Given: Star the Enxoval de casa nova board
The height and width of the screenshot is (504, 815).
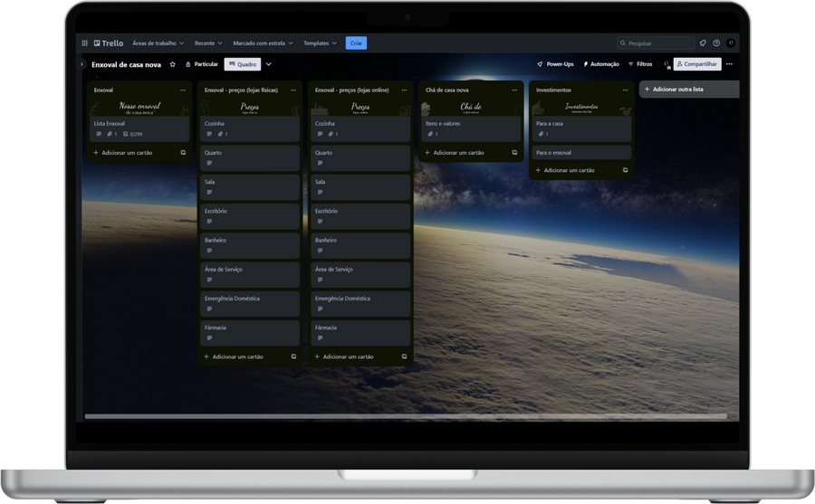Looking at the screenshot, I should [x=173, y=64].
